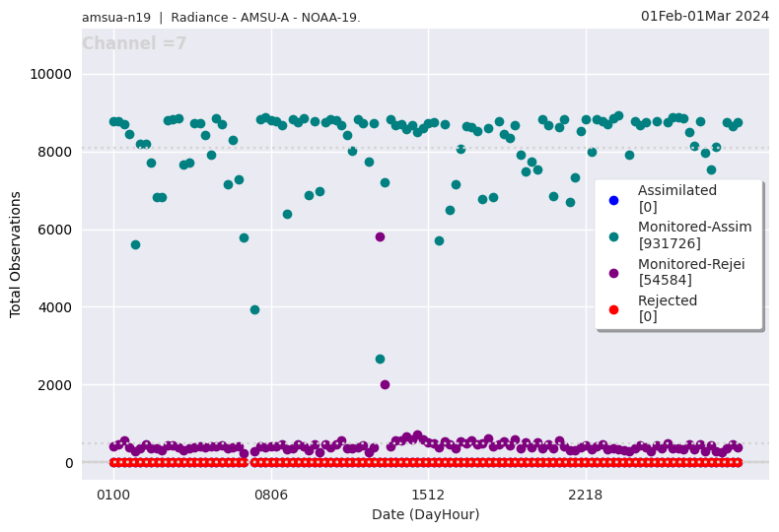Click the Rejected [0] legend entry text
Screen dimensions: 779x532
[x=668, y=308]
